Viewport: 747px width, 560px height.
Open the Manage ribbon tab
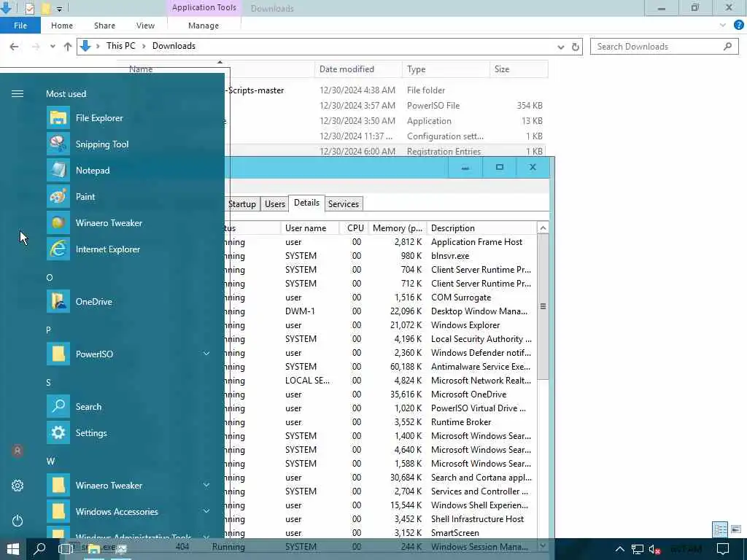tap(204, 26)
